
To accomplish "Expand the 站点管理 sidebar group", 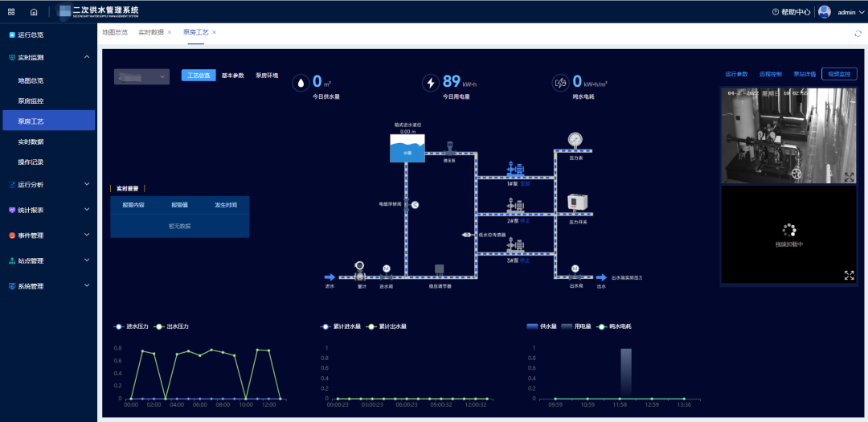I will [x=49, y=261].
